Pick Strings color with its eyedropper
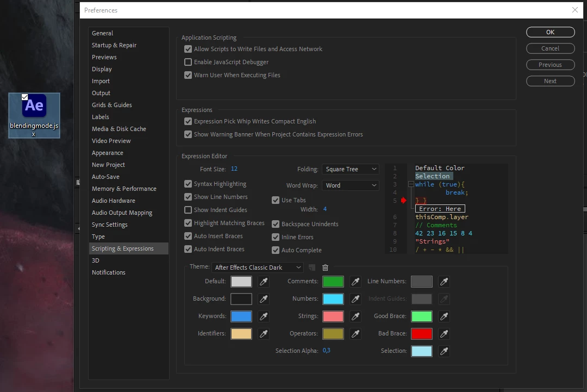This screenshot has height=392, width=587. pos(355,316)
